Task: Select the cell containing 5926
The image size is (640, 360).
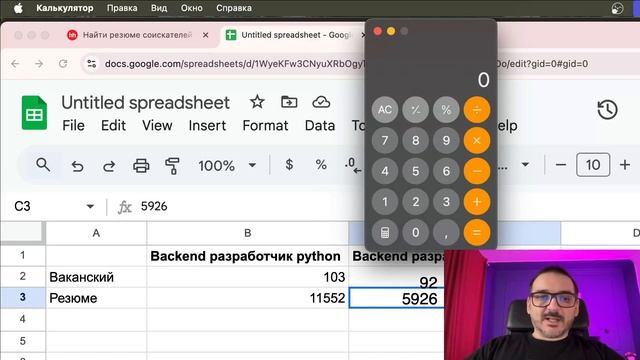Action: (397, 298)
